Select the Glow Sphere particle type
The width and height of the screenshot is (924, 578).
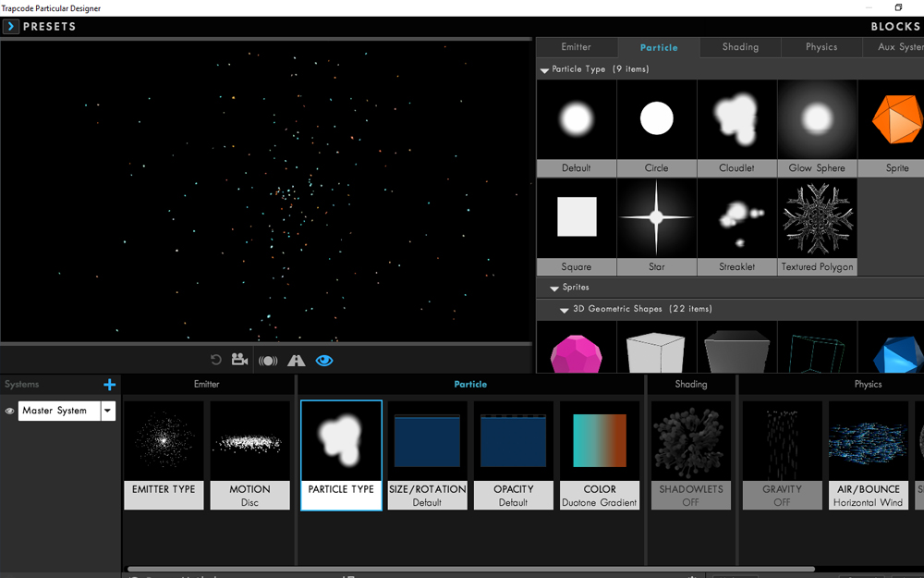tap(817, 128)
